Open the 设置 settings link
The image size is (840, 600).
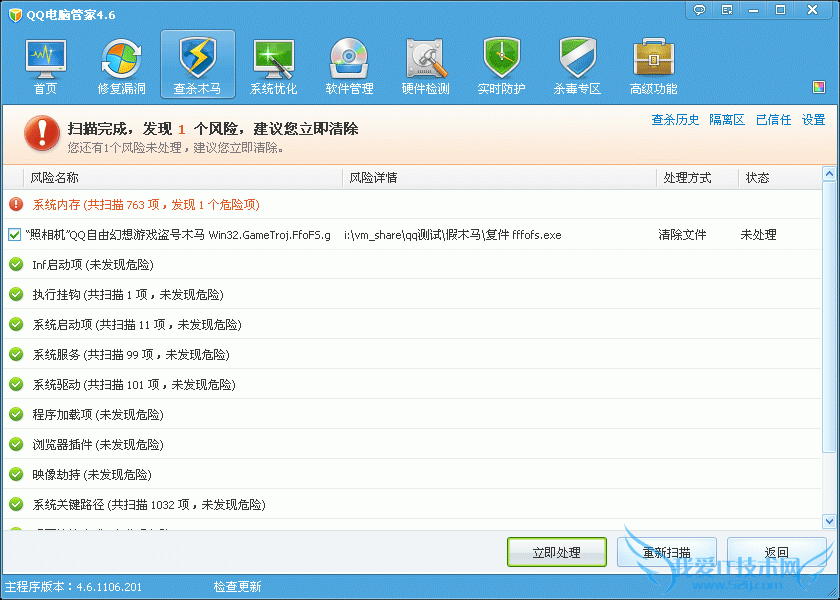(x=813, y=120)
